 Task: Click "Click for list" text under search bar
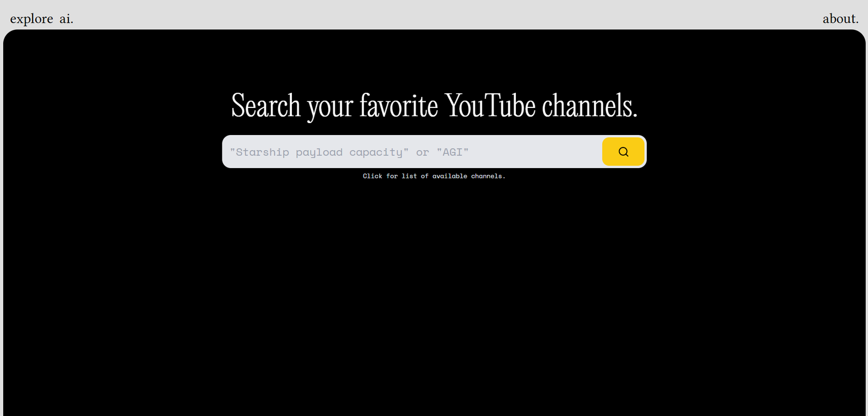(389, 176)
